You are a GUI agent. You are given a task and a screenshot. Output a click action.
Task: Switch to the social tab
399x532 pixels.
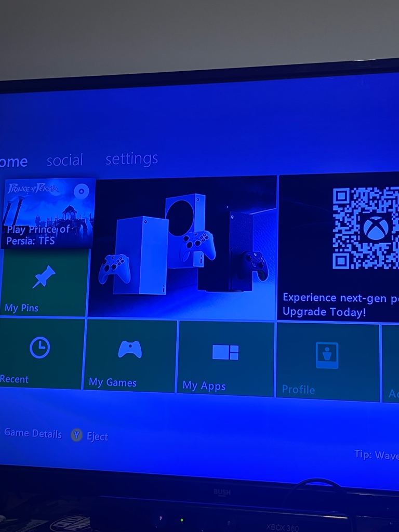tap(64, 160)
